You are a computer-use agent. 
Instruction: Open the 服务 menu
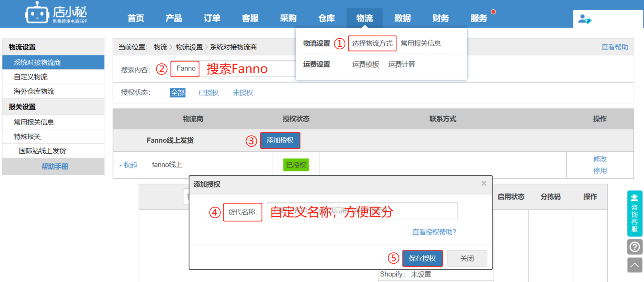coord(479,18)
